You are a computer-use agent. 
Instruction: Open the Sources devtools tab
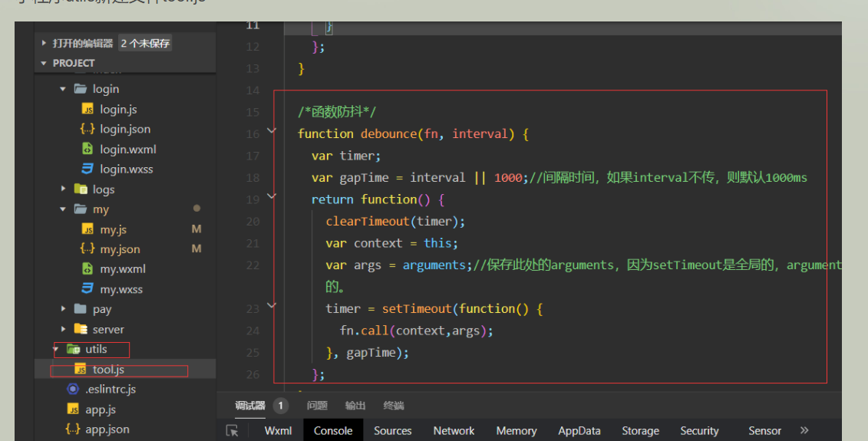pos(392,430)
